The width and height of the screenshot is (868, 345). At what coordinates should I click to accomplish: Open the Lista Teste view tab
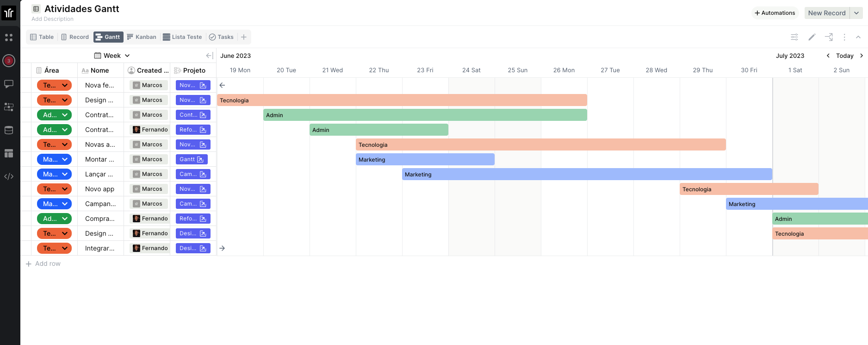182,37
